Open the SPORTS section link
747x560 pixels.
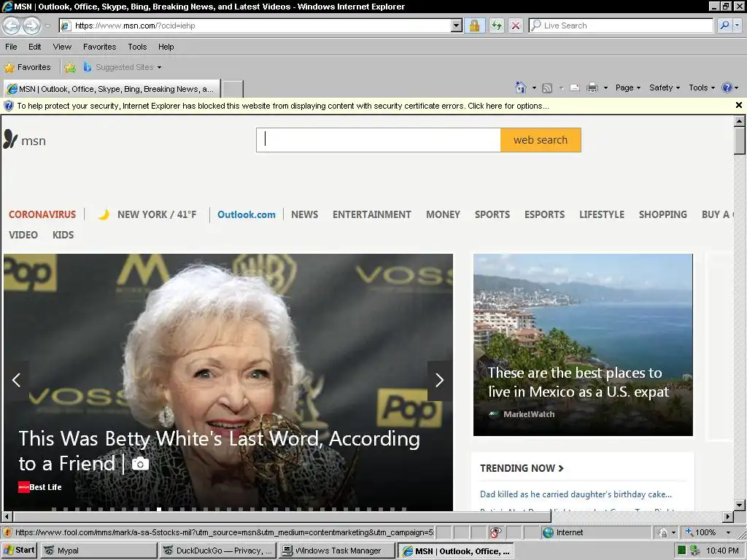pos(492,215)
